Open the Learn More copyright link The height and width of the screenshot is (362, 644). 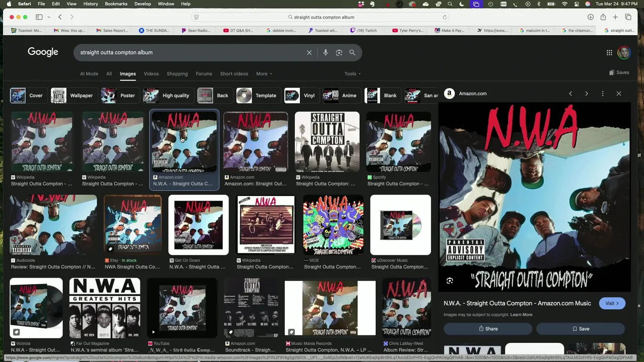(521, 315)
